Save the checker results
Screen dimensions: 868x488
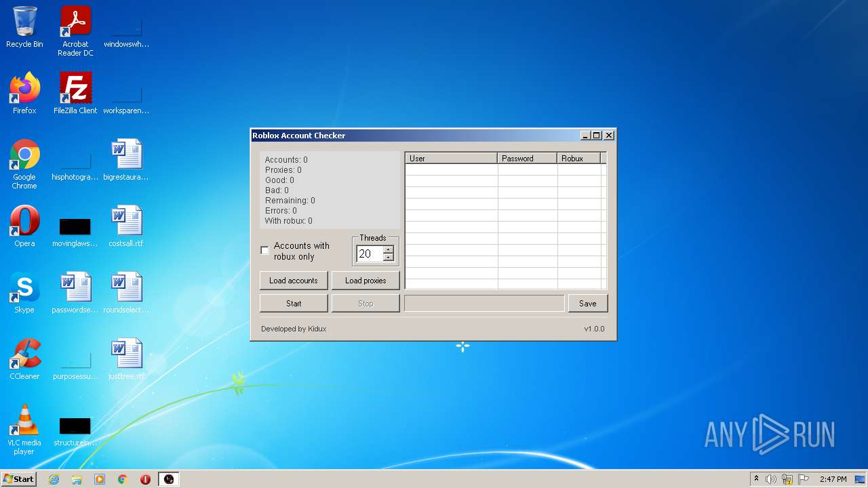tap(588, 304)
